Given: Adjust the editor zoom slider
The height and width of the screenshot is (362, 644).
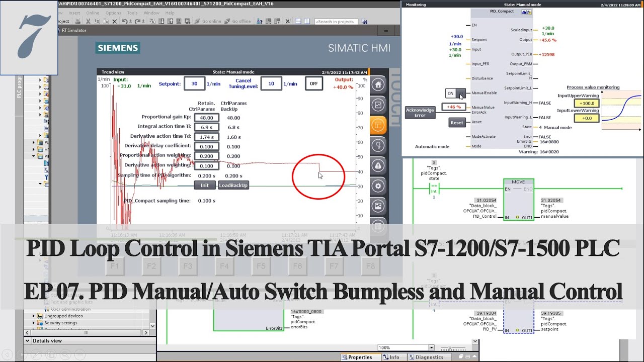Looking at the screenshot, I should [x=449, y=347].
